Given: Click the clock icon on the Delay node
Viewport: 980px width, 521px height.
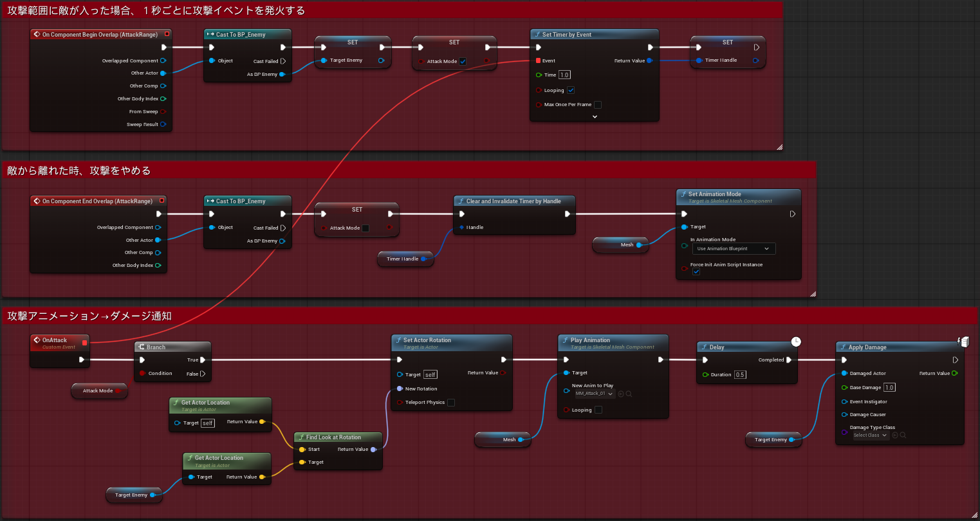Looking at the screenshot, I should coord(796,342).
